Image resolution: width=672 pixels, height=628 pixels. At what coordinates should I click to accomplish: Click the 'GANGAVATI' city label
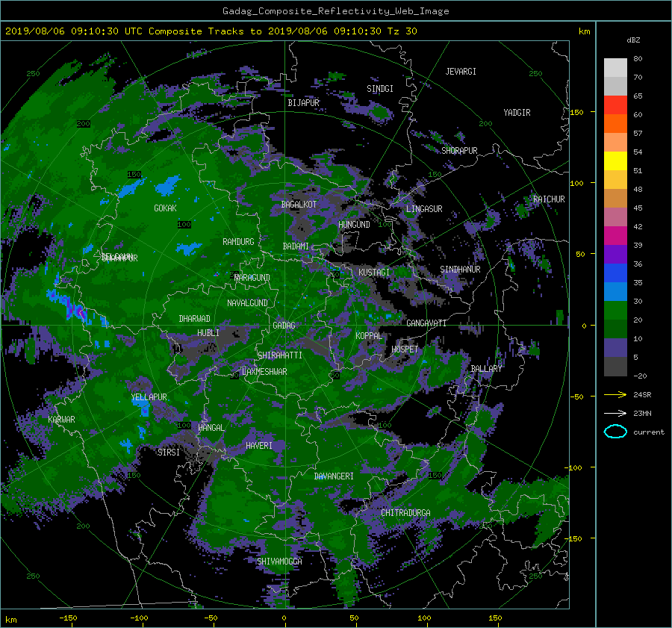(426, 323)
